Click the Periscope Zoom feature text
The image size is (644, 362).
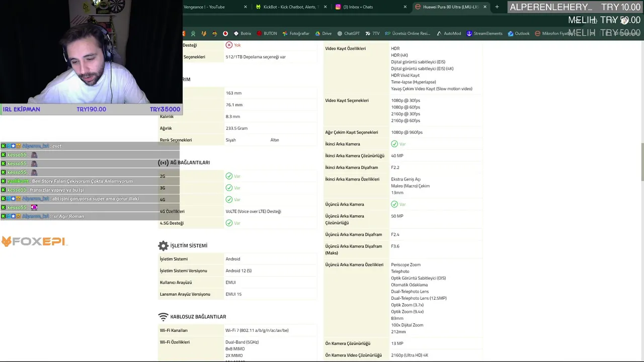coord(406,265)
